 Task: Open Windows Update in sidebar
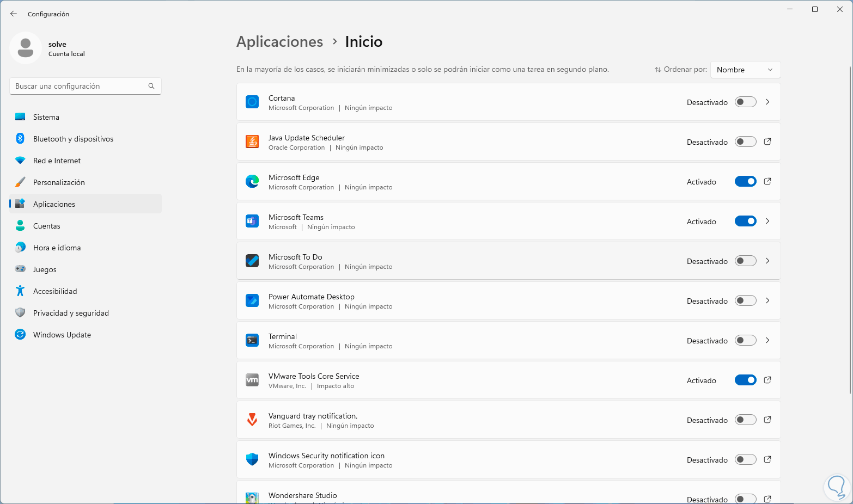pyautogui.click(x=62, y=335)
